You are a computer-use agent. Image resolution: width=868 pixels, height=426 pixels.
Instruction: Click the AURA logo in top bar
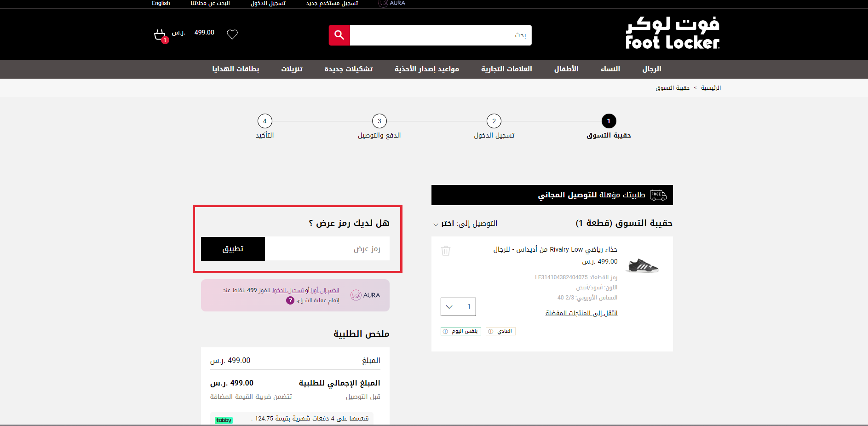[x=391, y=3]
